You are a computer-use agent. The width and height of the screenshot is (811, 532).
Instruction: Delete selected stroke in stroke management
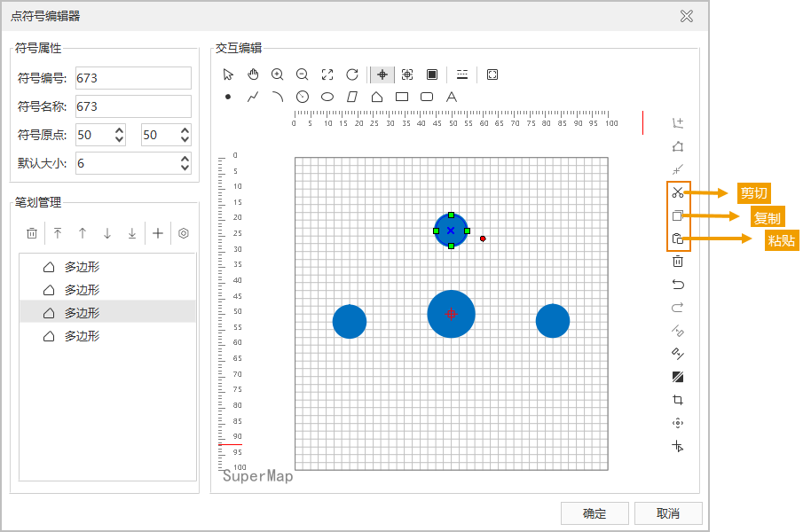click(x=32, y=233)
